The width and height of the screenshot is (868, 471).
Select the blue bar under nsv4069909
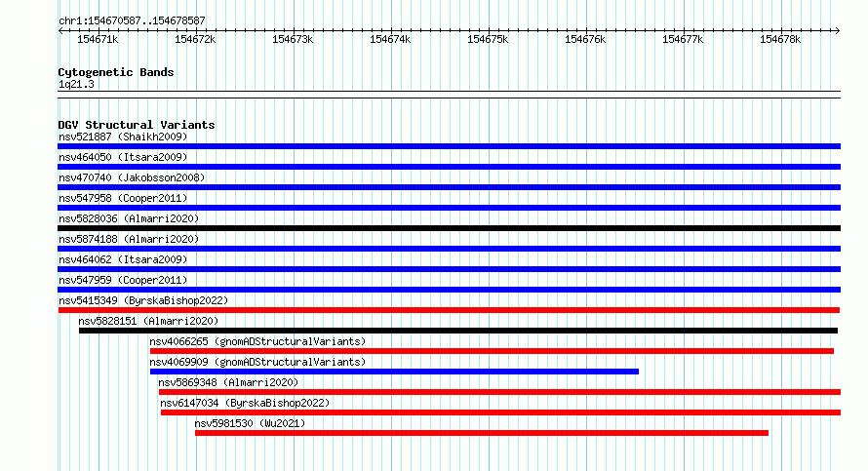394,372
